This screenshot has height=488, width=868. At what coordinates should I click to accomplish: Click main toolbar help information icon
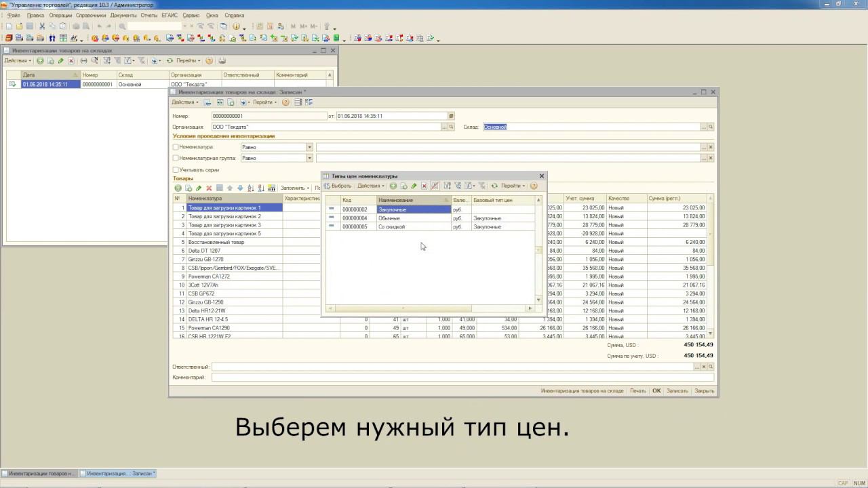point(237,26)
